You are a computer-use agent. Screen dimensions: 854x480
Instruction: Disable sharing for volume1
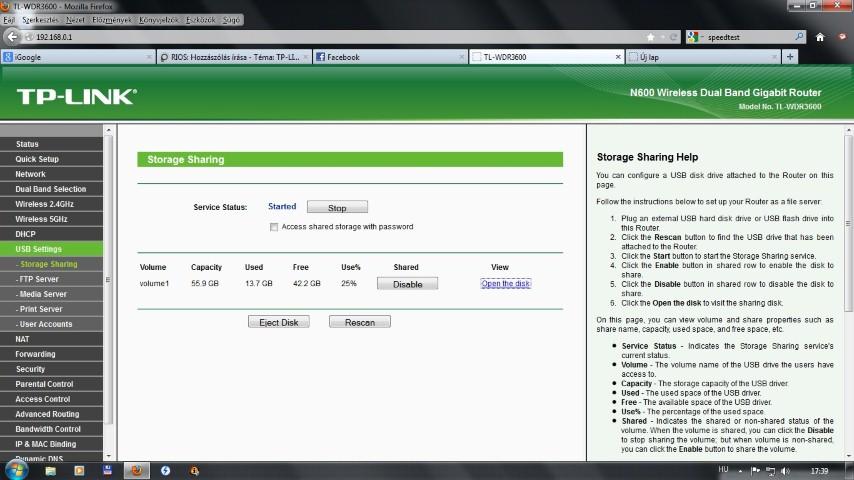point(407,284)
